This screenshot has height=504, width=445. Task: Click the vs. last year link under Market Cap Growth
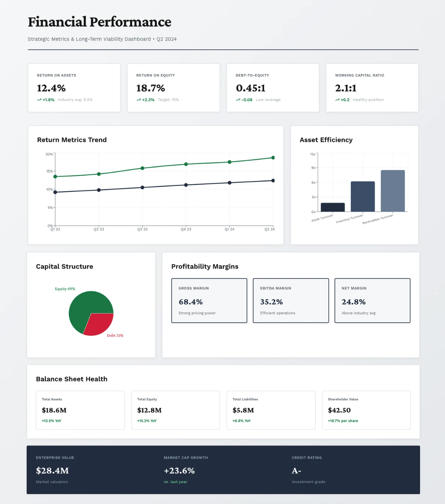click(176, 481)
